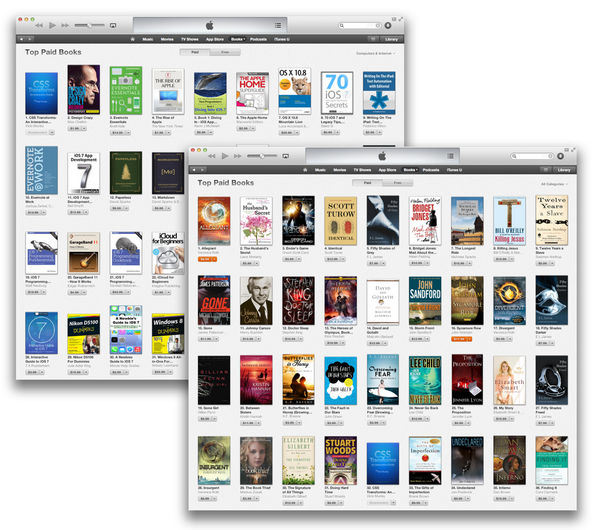This screenshot has width=599, height=530.
Task: Open the Movies tab in the front window
Action: 340,170
